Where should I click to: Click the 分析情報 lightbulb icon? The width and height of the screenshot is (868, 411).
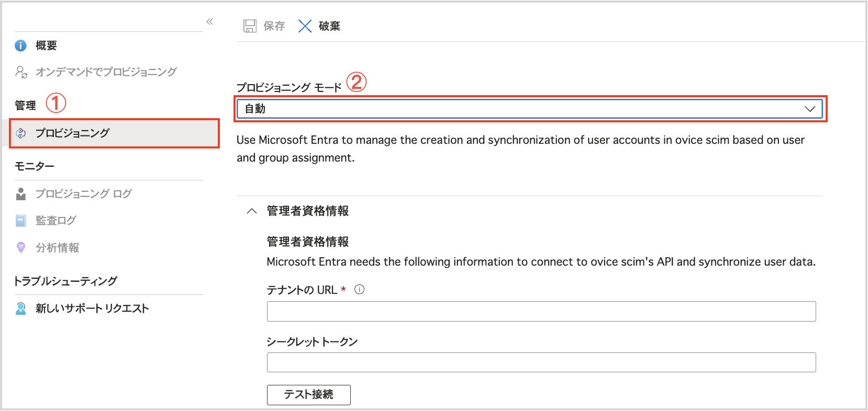click(x=21, y=248)
